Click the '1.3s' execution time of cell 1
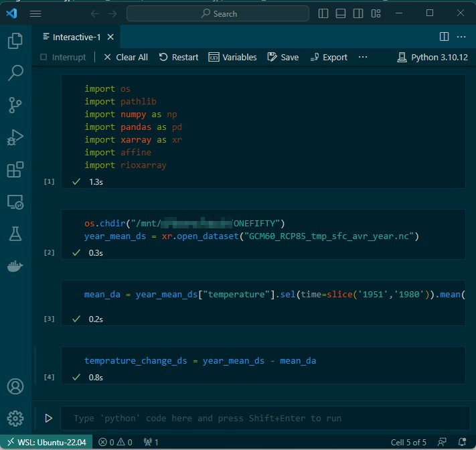 [x=96, y=182]
